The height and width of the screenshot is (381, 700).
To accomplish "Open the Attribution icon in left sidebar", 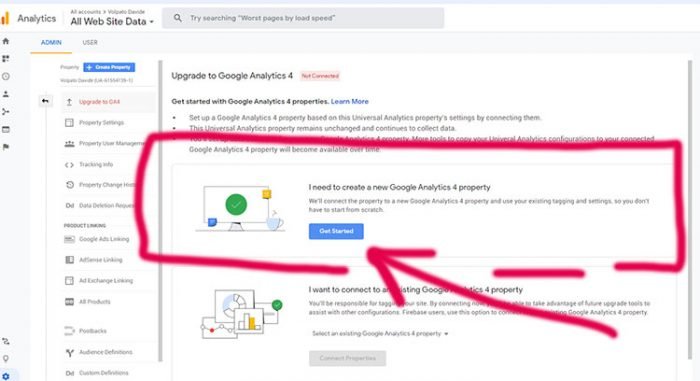I will pyautogui.click(x=6, y=341).
